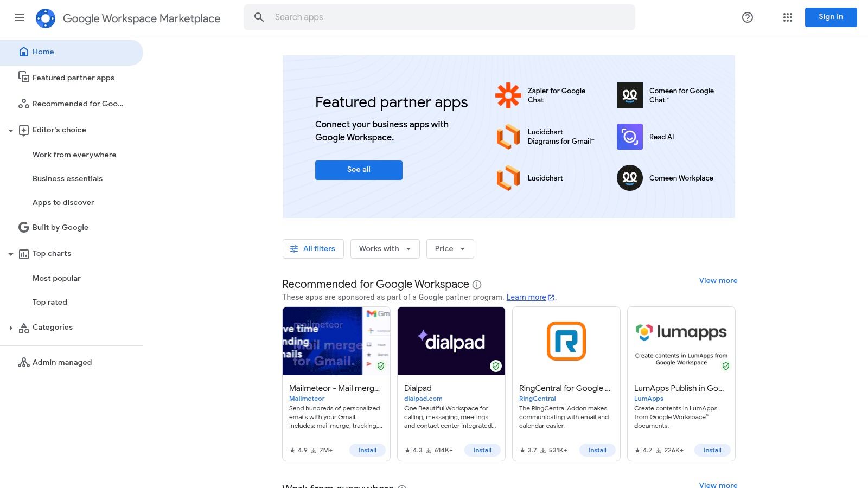Viewport: 868px width, 488px height.
Task: Click the Sign in button
Action: (831, 17)
